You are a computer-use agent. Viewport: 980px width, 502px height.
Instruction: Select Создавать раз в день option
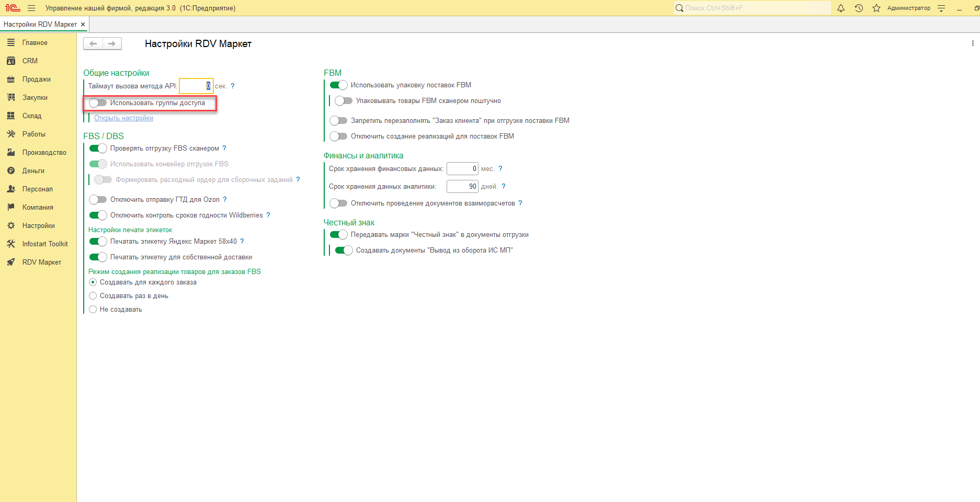pyautogui.click(x=93, y=295)
